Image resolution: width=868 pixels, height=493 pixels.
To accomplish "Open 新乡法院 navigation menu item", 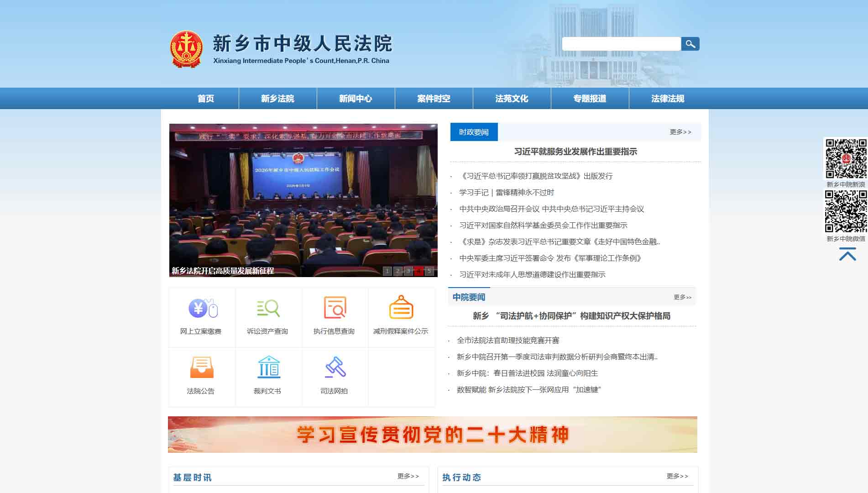I will (277, 99).
